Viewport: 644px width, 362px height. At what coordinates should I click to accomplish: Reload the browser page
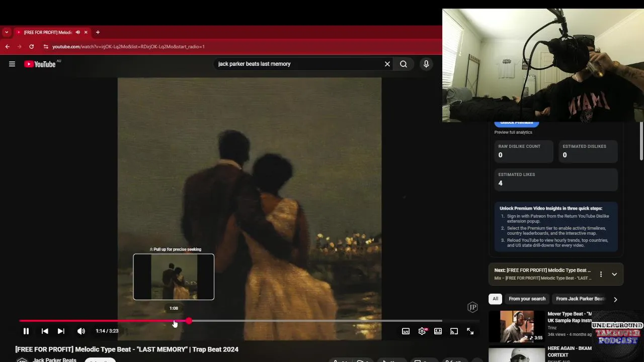[31, 46]
